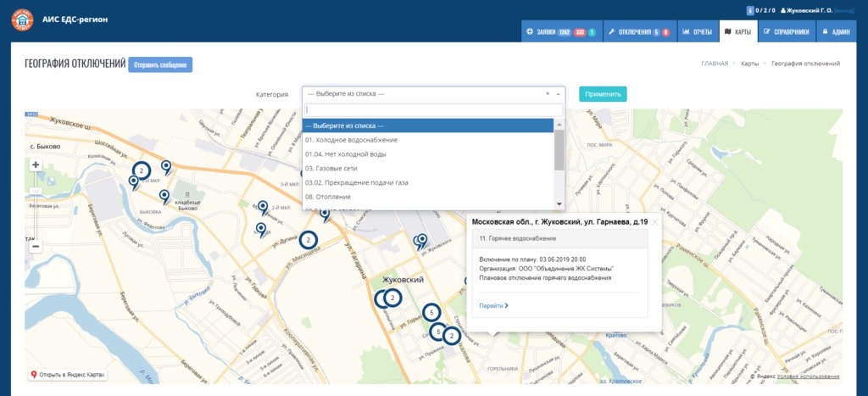Screen dimensions: 868x396
Task: Click the cluster marker with 5 near Жуковский
Action: [x=431, y=313]
